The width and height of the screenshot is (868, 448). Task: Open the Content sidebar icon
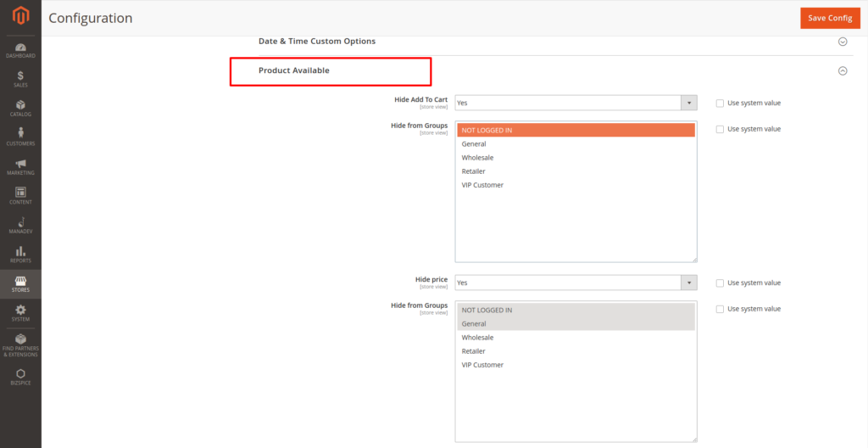20,195
